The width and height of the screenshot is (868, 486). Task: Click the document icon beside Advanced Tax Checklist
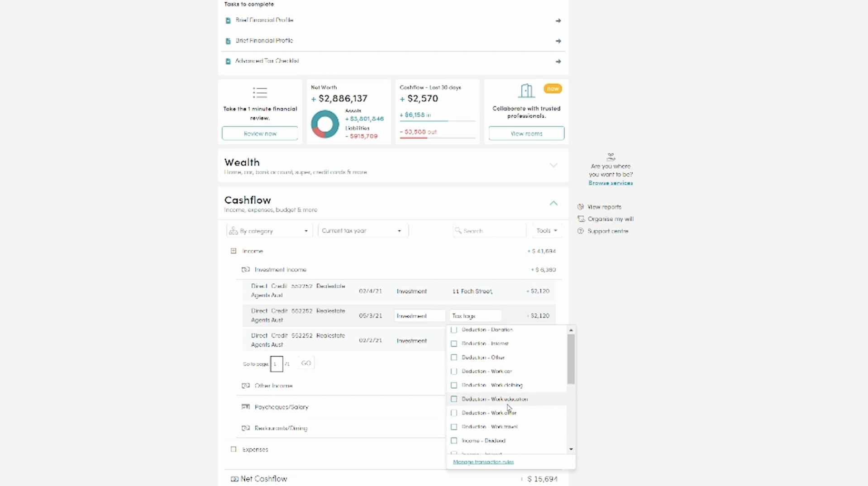(x=228, y=61)
